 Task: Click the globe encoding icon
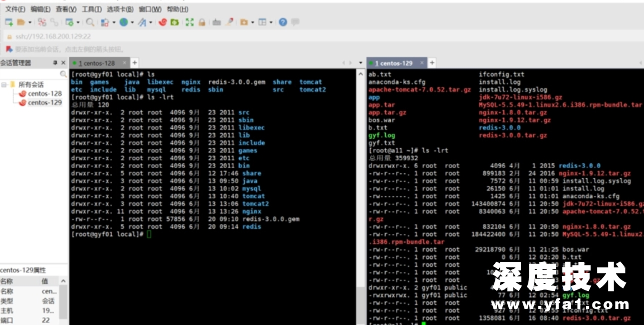tap(123, 22)
